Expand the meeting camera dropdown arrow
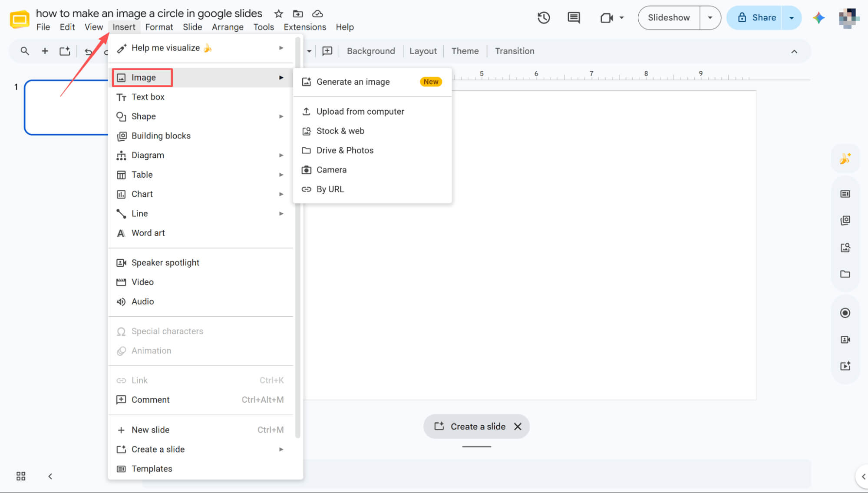The width and height of the screenshot is (868, 493). [621, 18]
